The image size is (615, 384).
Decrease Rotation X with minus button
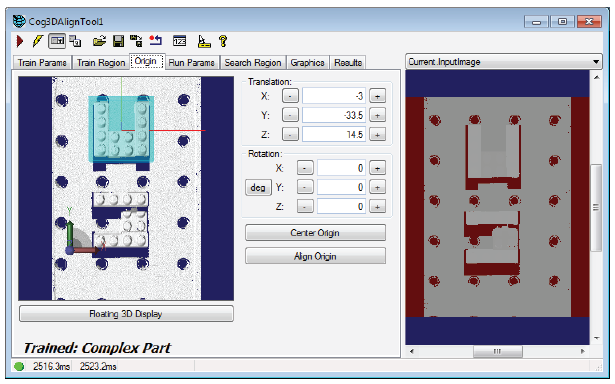305,168
